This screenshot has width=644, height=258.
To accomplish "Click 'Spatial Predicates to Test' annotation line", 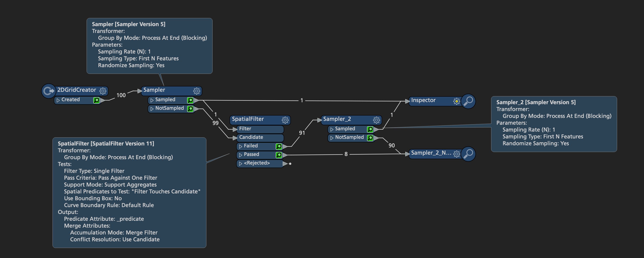I will pos(132,191).
